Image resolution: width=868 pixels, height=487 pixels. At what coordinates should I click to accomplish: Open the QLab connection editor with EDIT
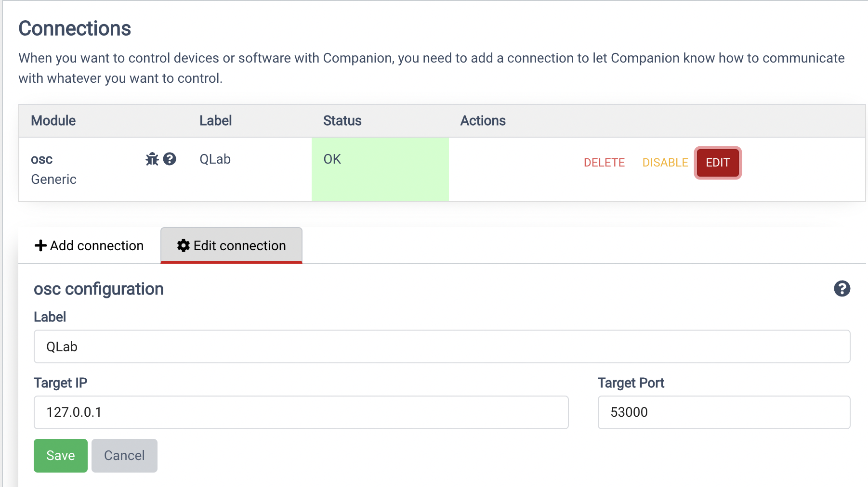[717, 163]
